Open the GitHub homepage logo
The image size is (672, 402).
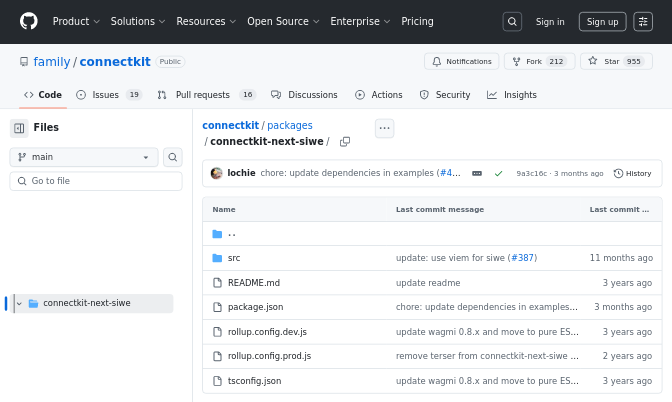(29, 21)
